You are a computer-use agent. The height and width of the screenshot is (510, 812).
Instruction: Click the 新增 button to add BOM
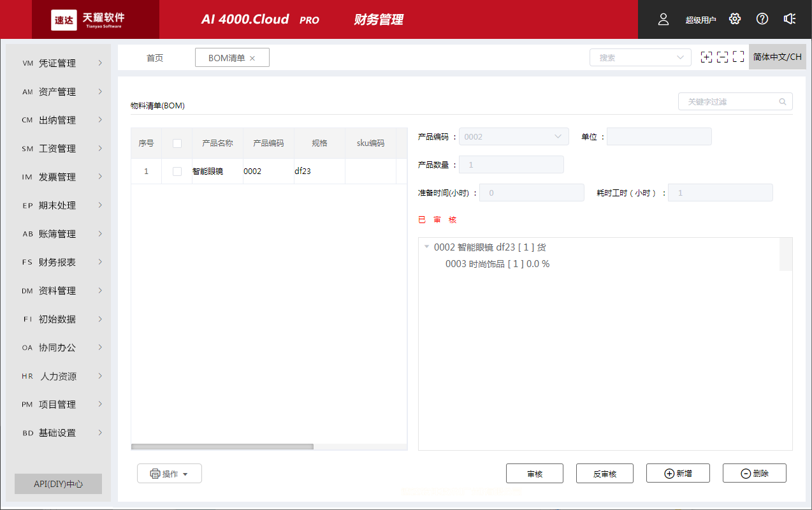tap(678, 473)
